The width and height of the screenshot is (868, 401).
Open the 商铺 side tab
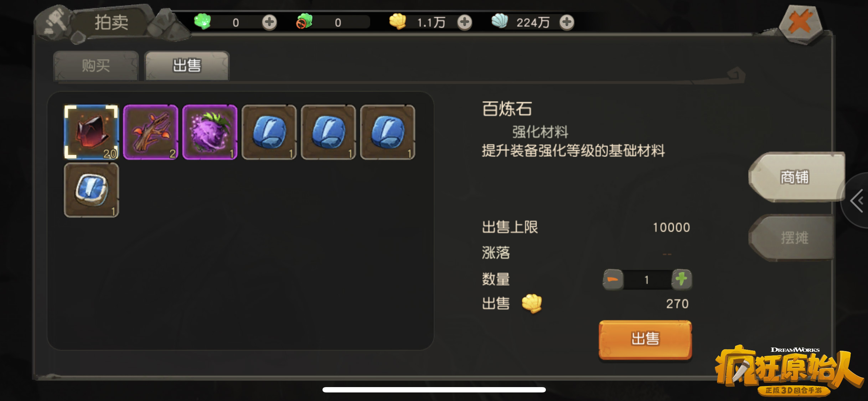click(x=796, y=177)
